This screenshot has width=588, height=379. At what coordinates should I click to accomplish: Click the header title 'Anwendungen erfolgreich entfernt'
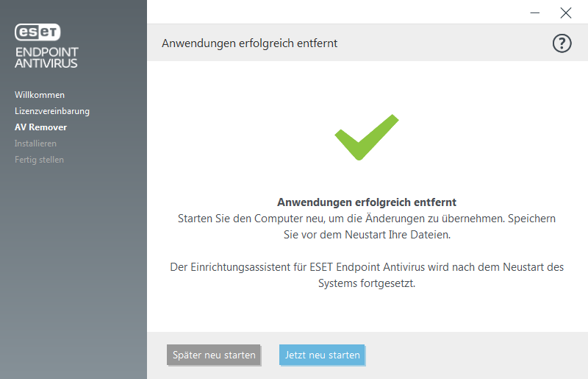pos(250,43)
